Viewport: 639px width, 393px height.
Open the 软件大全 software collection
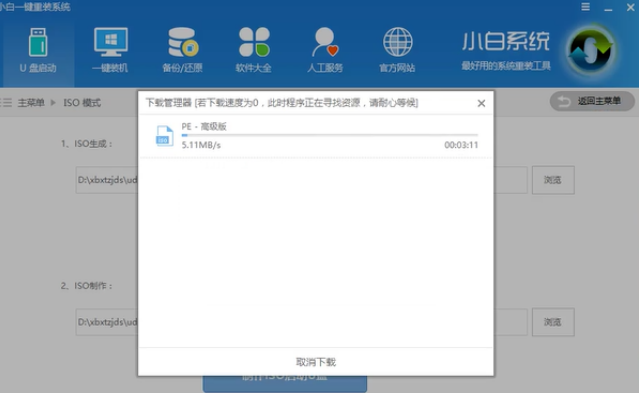[x=254, y=51]
